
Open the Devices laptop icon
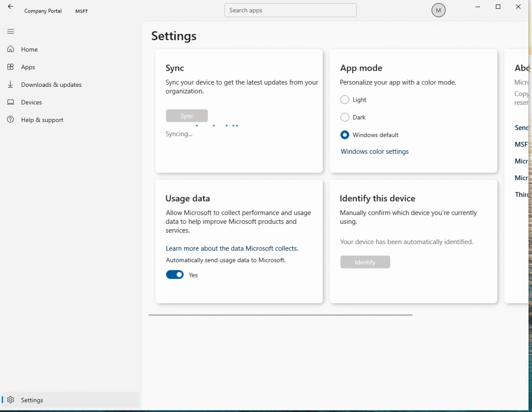click(x=10, y=102)
